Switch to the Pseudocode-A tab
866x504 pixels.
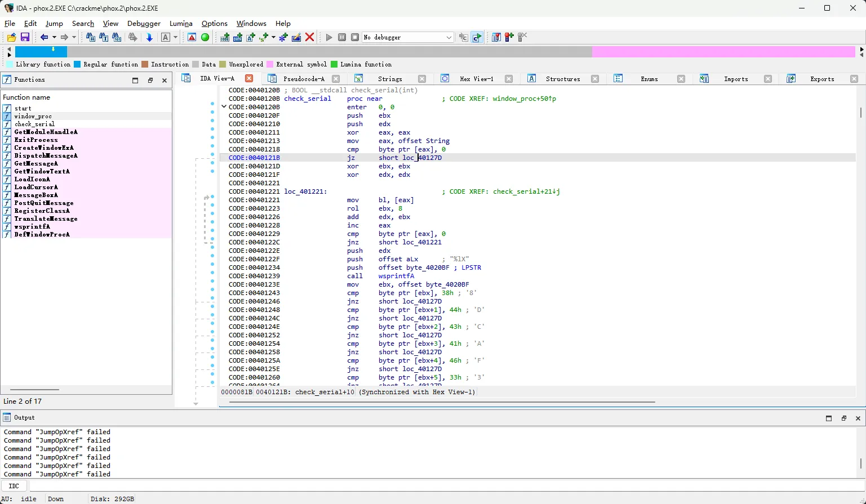[304, 79]
